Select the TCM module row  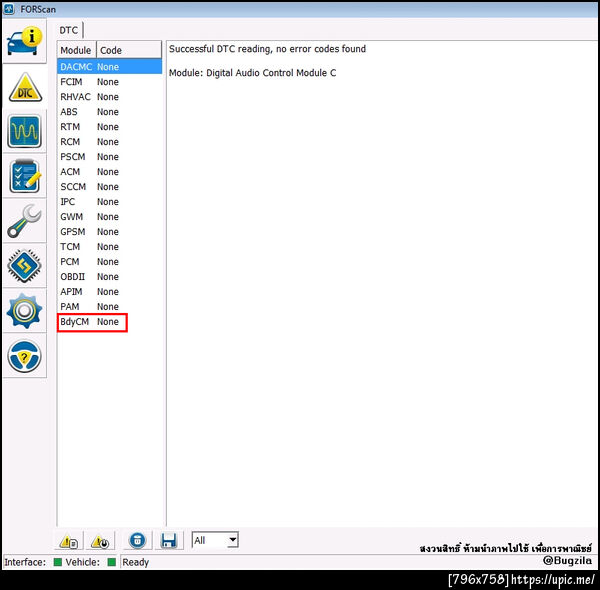[109, 247]
